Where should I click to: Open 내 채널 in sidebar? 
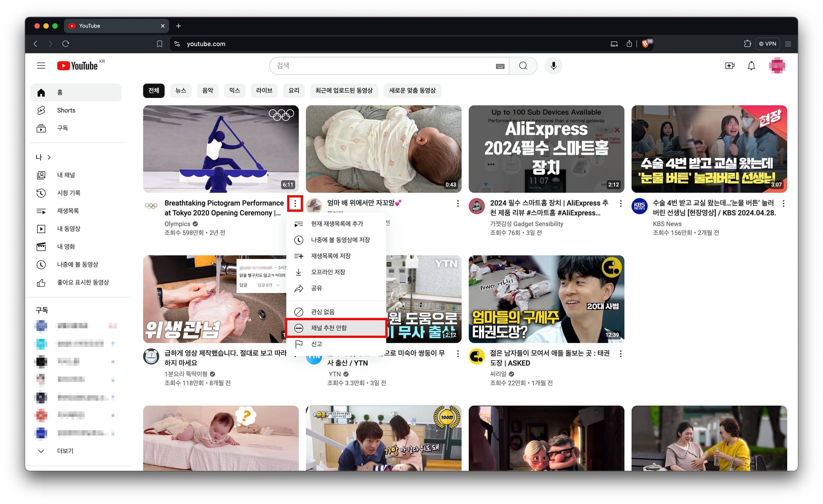click(x=76, y=175)
